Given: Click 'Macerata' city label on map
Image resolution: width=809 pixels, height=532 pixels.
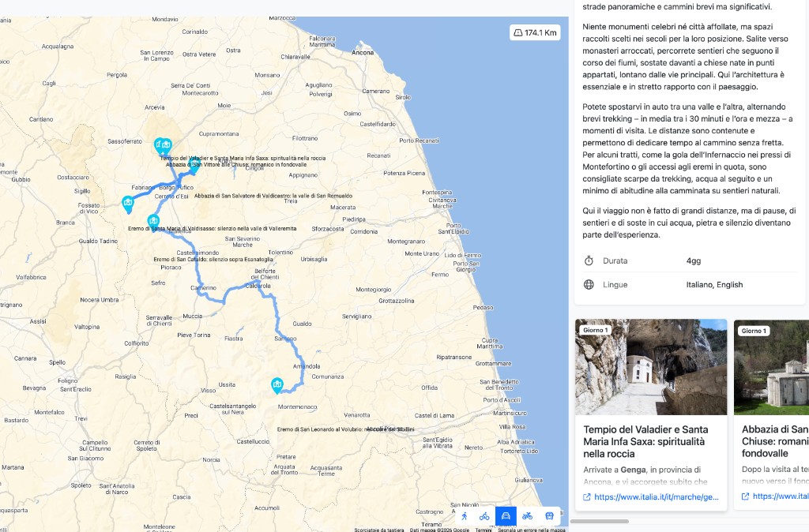Looking at the screenshot, I should click(343, 208).
